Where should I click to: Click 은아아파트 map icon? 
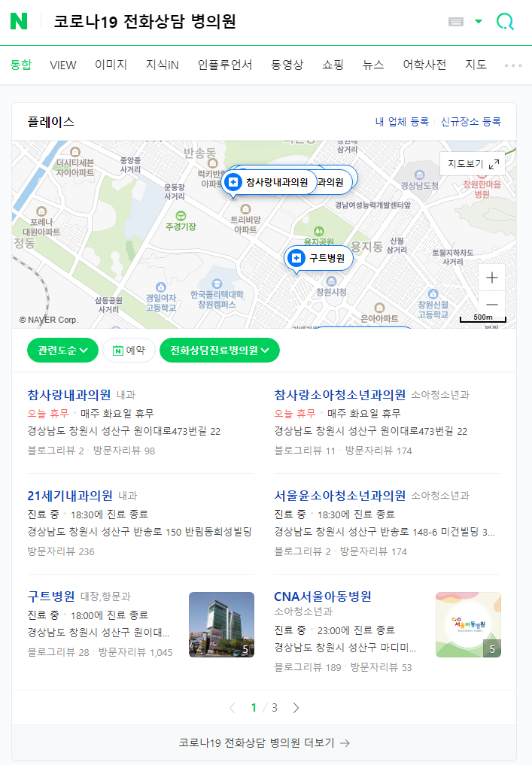point(379,308)
